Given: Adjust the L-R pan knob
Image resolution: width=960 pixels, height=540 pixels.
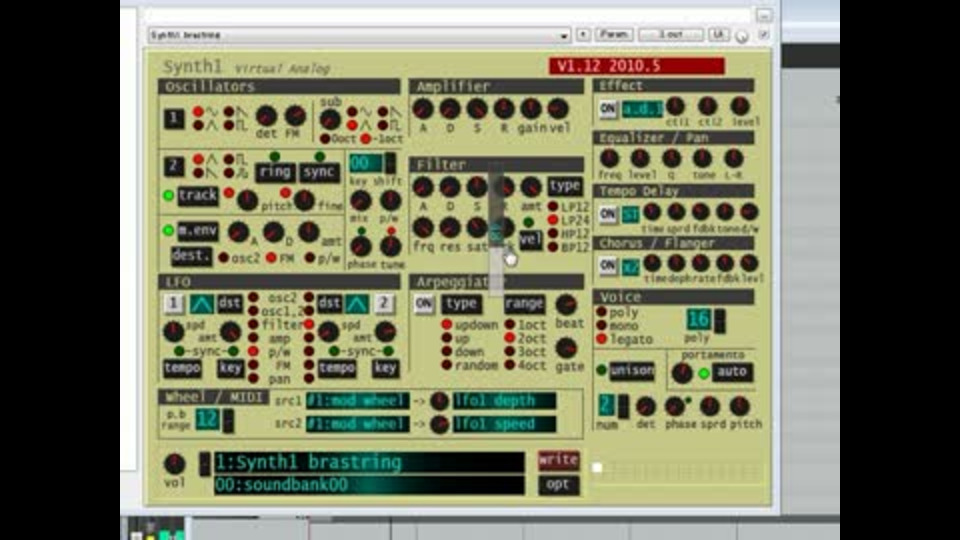Looking at the screenshot, I should pyautogui.click(x=733, y=159).
